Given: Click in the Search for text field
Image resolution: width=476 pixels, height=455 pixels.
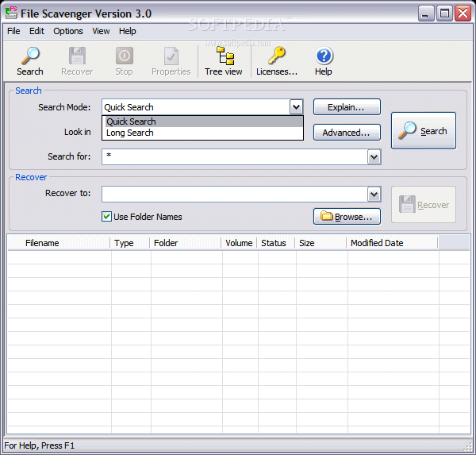Looking at the screenshot, I should click(235, 157).
